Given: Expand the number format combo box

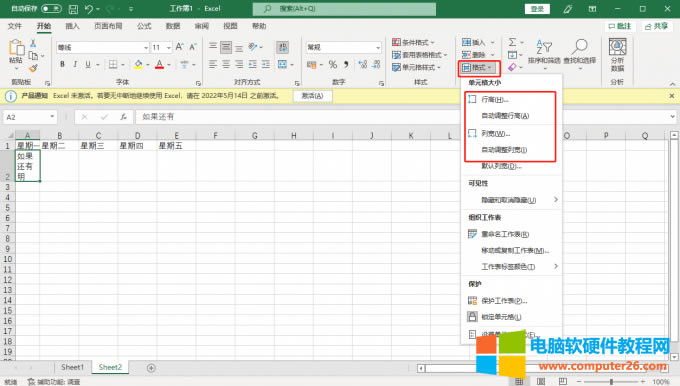Looking at the screenshot, I should [378, 47].
